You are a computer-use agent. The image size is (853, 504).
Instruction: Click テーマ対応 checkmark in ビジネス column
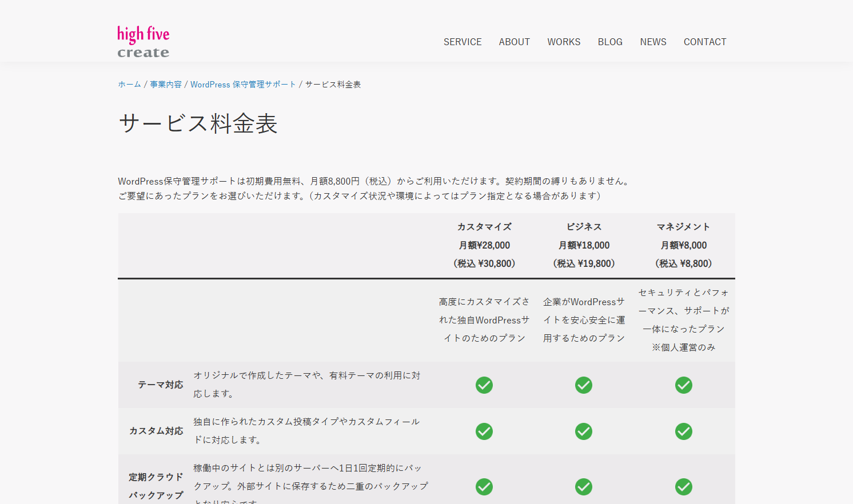[x=584, y=385]
